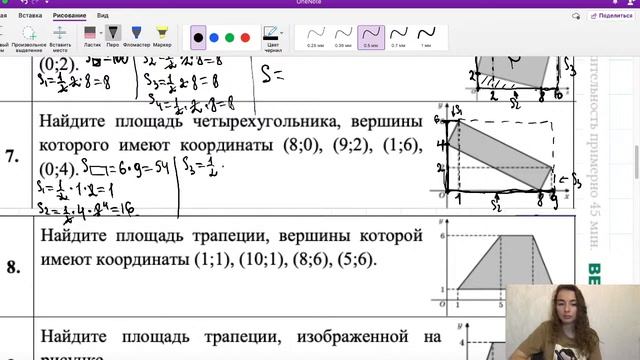Select the Перо pen tool

(x=113, y=36)
